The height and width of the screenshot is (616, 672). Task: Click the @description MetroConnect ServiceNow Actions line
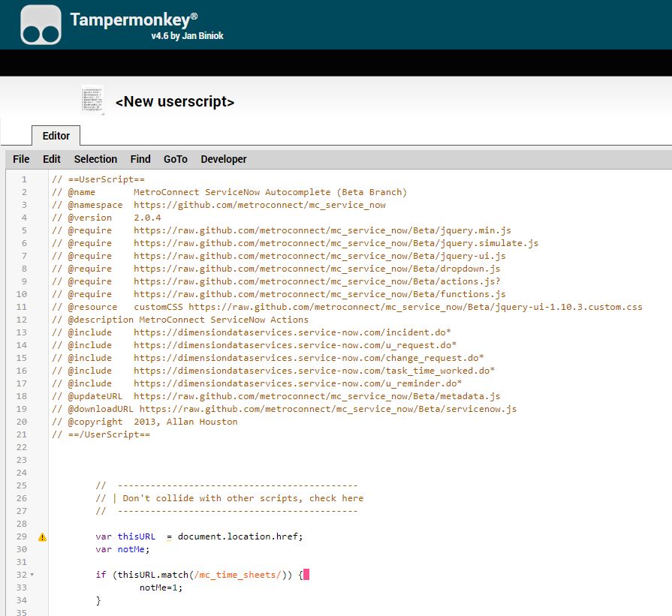(180, 320)
